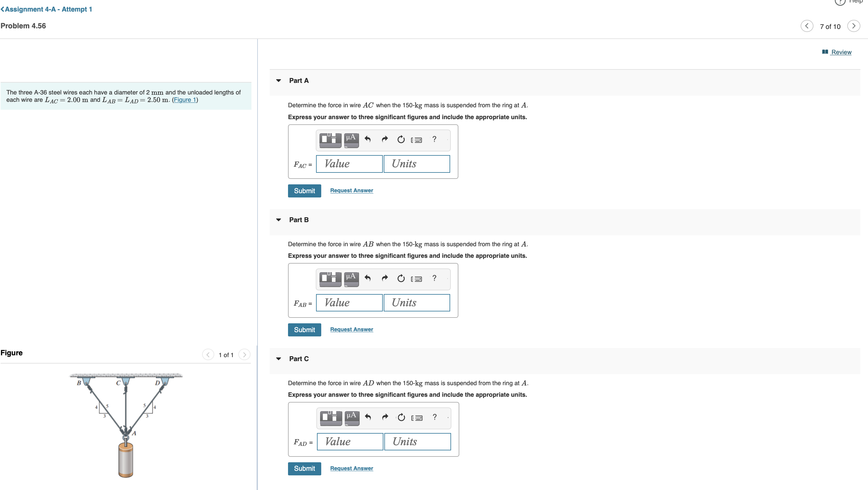The height and width of the screenshot is (490, 868).
Task: Request Answer for Part B
Action: [x=351, y=329]
